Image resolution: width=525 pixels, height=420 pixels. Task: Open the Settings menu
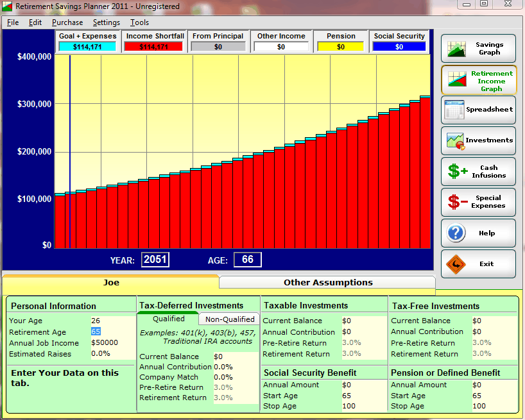click(x=106, y=22)
